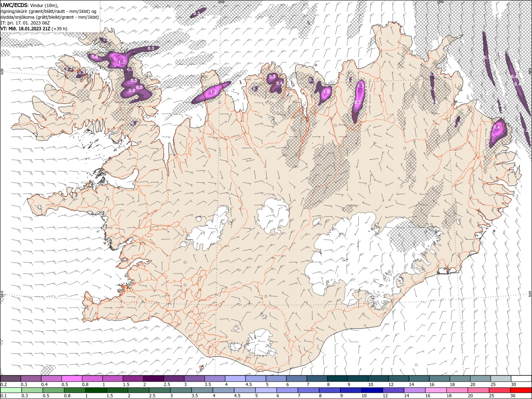Click the round Hofsjökull glacier in central Iceland
This screenshot has width=532, height=399.
[x=273, y=215]
